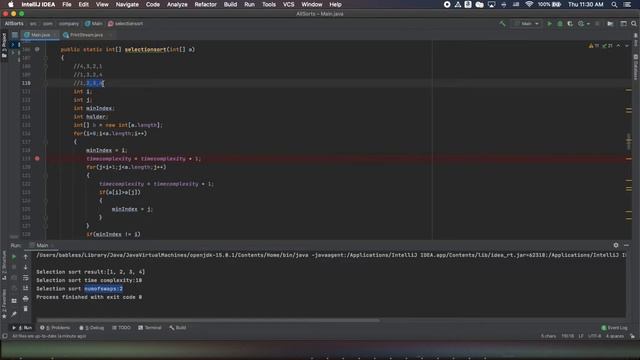The height and width of the screenshot is (360, 640).
Task: Open Project Structure from the toolbar
Action: (x=610, y=24)
